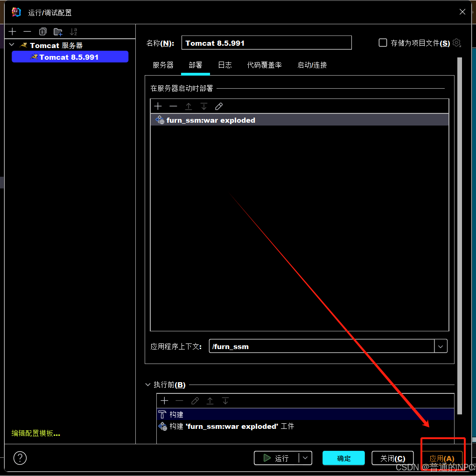The height and width of the screenshot is (476, 476).
Task: Open the help question mark
Action: click(20, 458)
